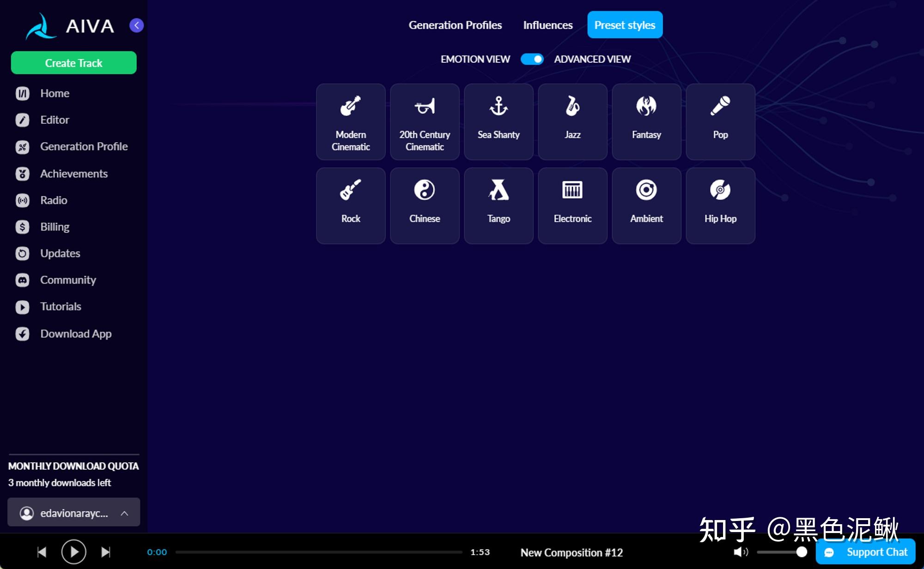Viewport: 924px width, 569px height.
Task: Collapse the sidebar with chevron button
Action: click(136, 25)
